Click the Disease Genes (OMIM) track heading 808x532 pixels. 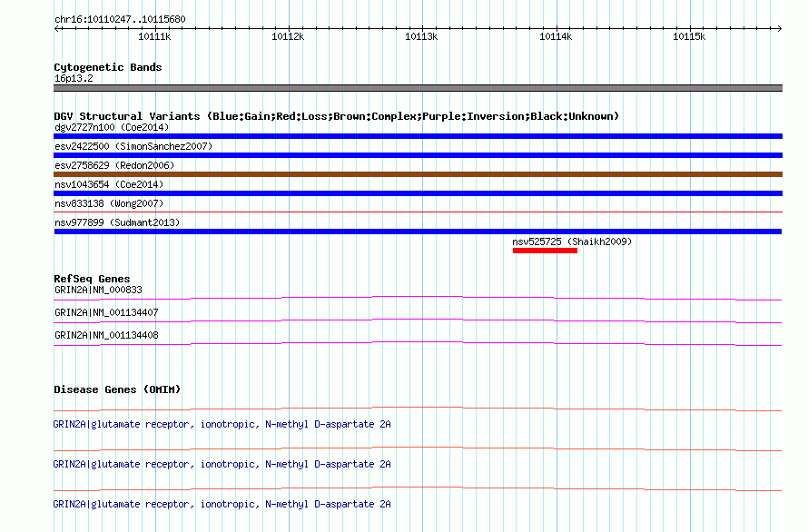(117, 389)
